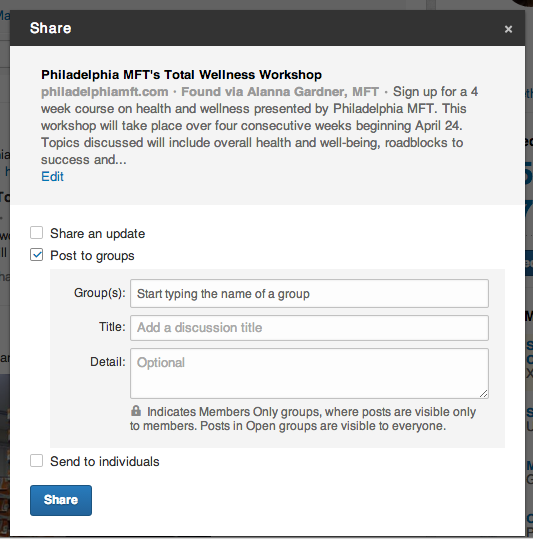Click the "Detail:" field label
Image resolution: width=533 pixels, height=539 pixels.
coord(108,362)
